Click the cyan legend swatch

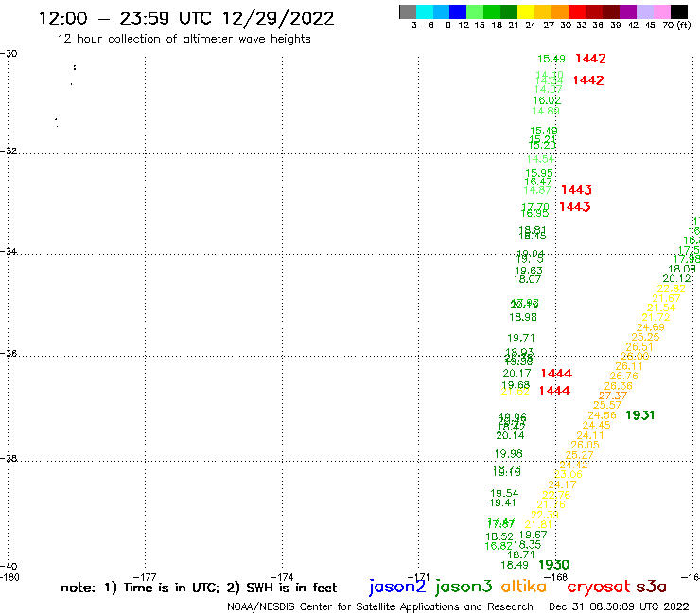[x=425, y=11]
